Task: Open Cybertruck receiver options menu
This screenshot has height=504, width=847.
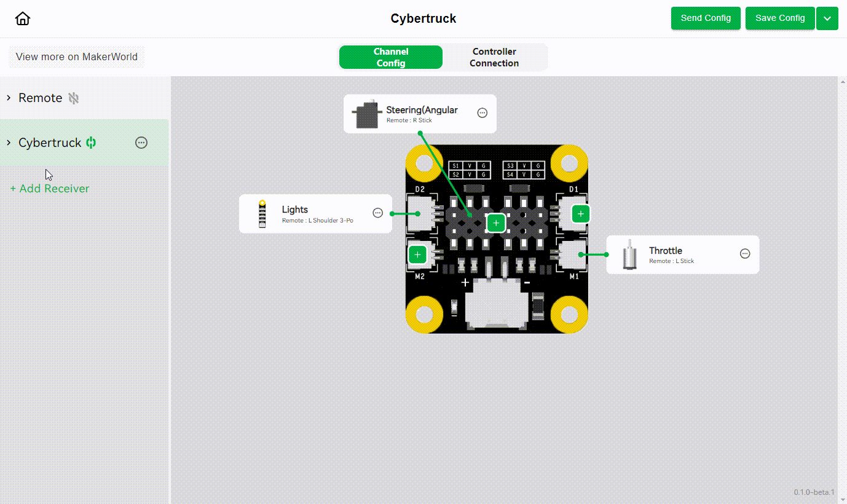Action: (141, 143)
